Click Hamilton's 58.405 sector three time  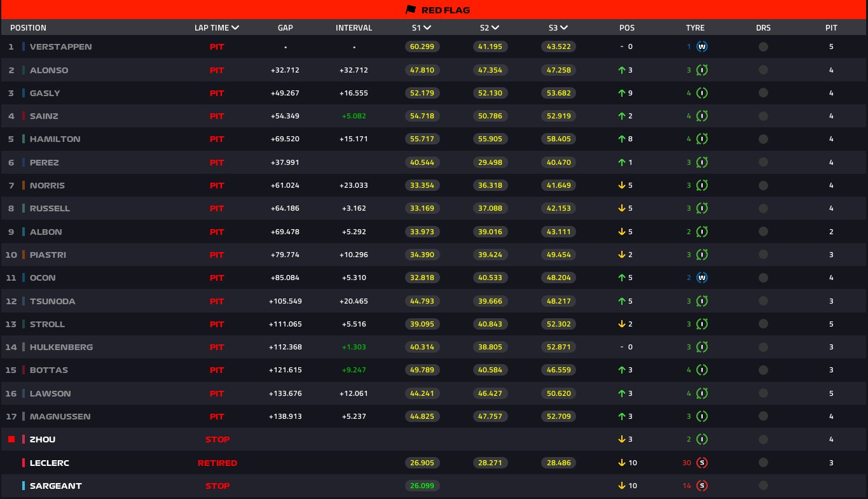559,139
